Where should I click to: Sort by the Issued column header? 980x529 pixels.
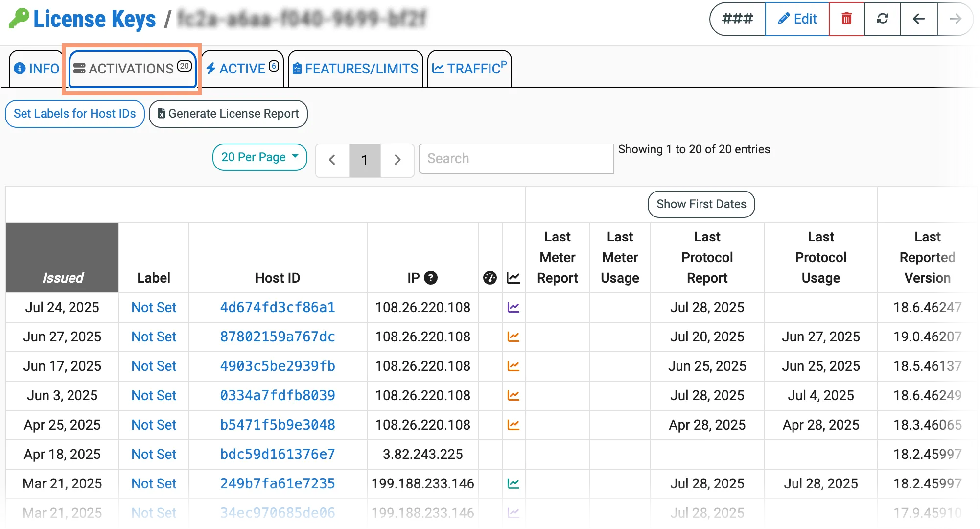[62, 258]
